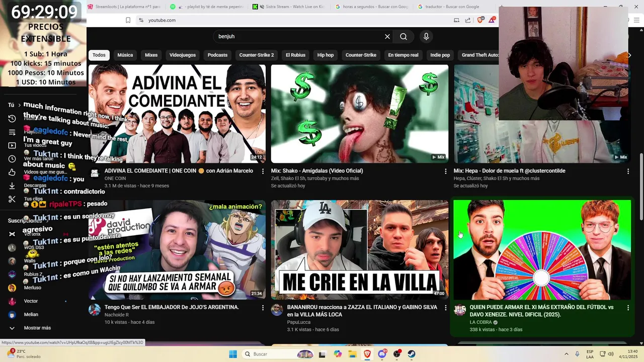This screenshot has height=362, width=644.
Task: Open Playlists icon in YouTube sidebar
Action: click(x=12, y=132)
